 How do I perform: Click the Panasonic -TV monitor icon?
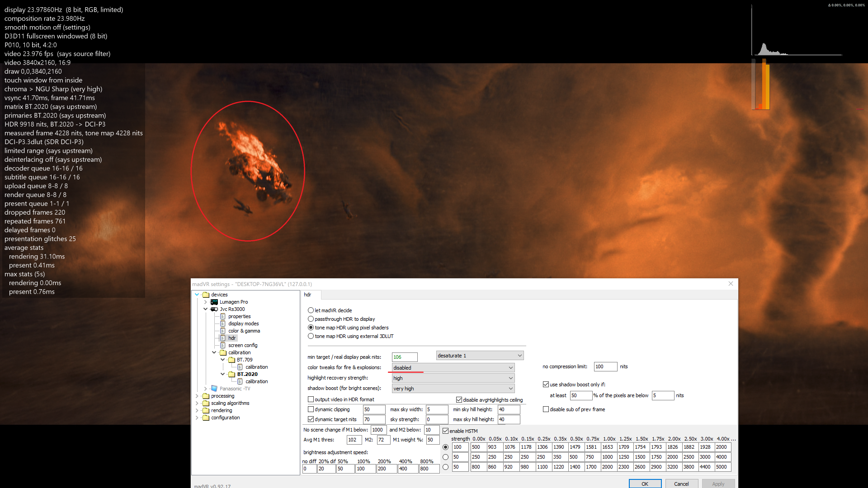(214, 389)
